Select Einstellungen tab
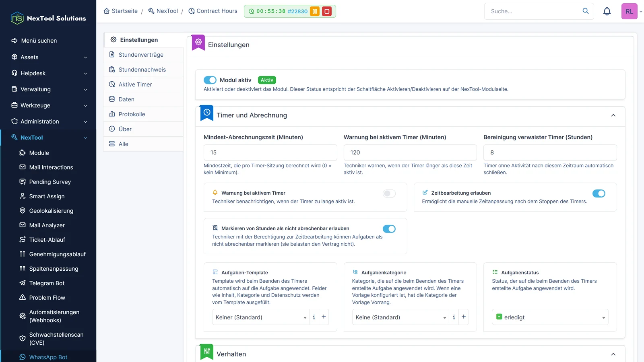644x362 pixels. [x=144, y=40]
